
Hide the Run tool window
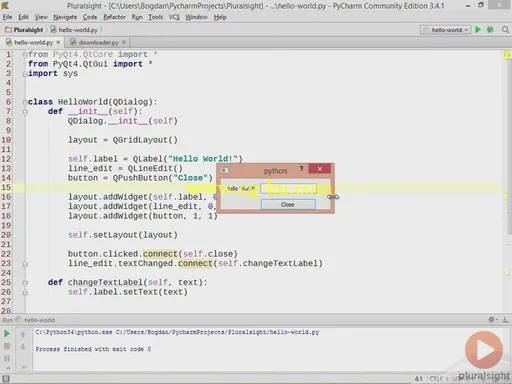505,320
